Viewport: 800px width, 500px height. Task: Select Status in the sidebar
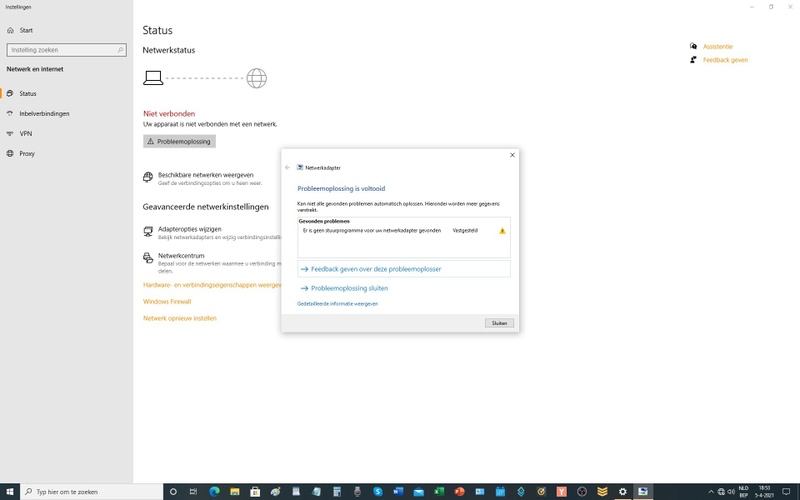(x=66, y=93)
